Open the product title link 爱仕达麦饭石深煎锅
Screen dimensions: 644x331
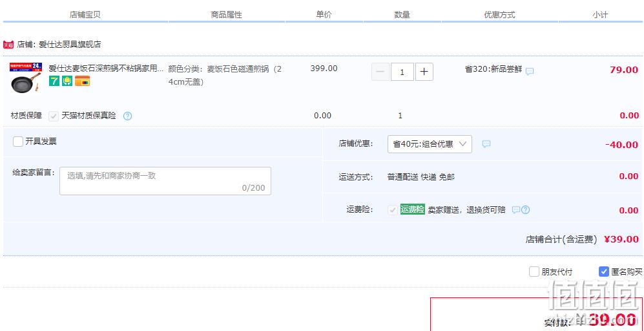coord(106,69)
